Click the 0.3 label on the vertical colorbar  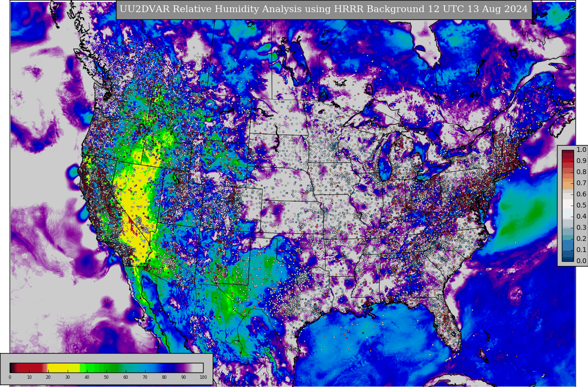click(581, 228)
